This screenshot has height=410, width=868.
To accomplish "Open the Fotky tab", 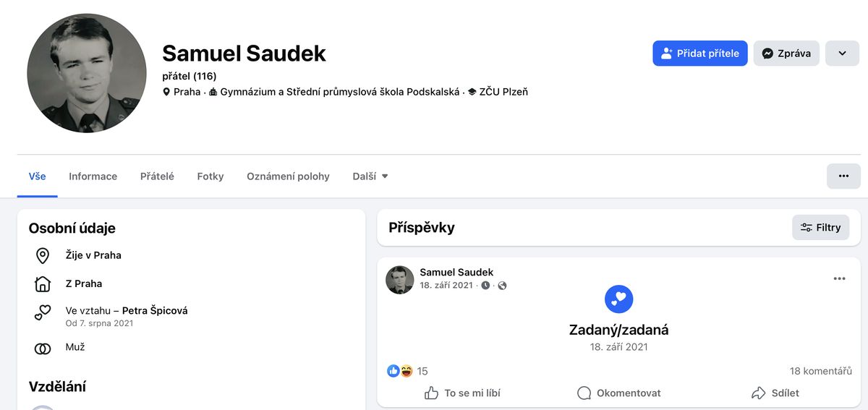I will tap(210, 176).
